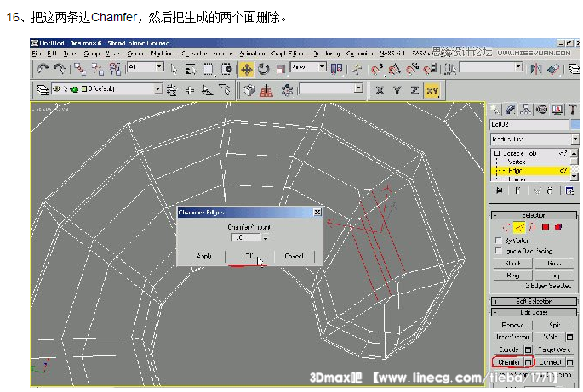Click Apply in Chamfer Edges dialog
This screenshot has height=392, width=583.
point(203,256)
